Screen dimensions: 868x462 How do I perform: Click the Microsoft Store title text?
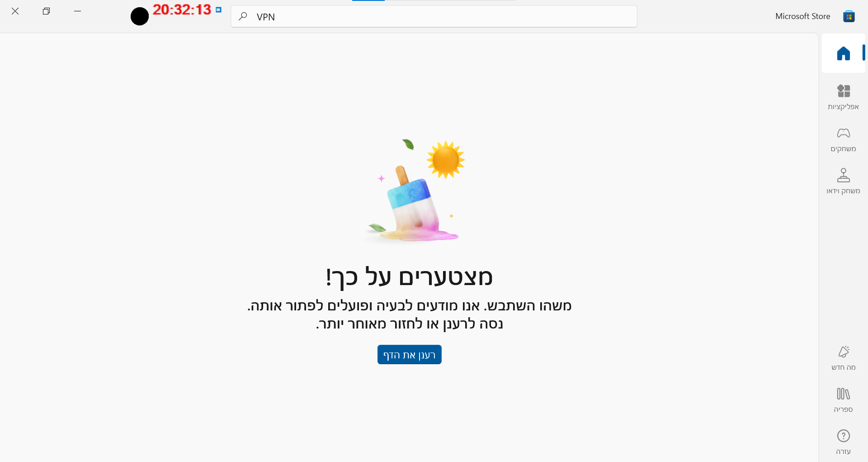[802, 16]
